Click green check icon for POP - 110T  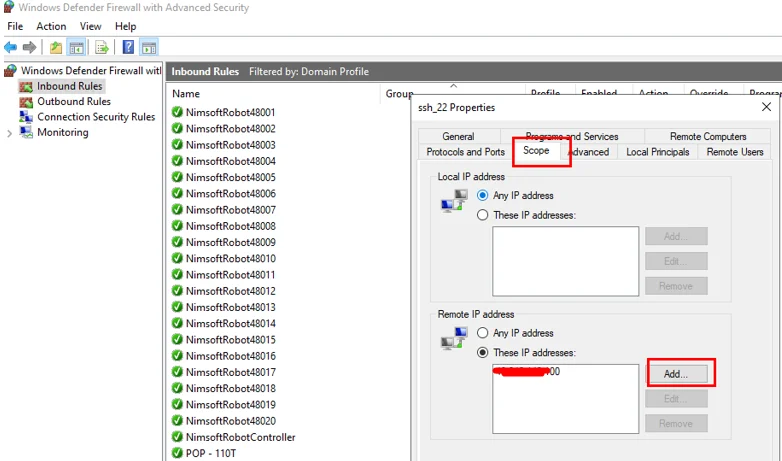tap(177, 453)
